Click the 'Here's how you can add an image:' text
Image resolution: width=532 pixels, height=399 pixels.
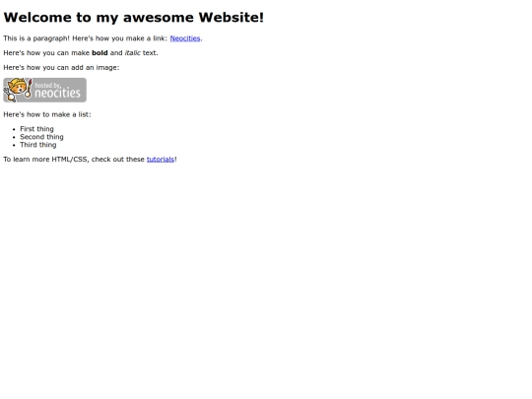(x=61, y=68)
